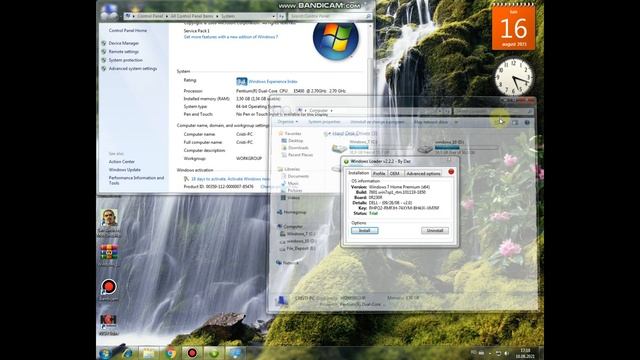Click the red status icon in Windows Loader
Viewport: 640px width, 360px height.
[x=451, y=172]
